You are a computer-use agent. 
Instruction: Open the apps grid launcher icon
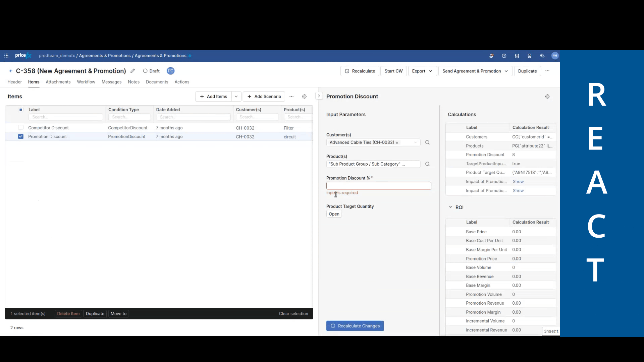point(6,56)
